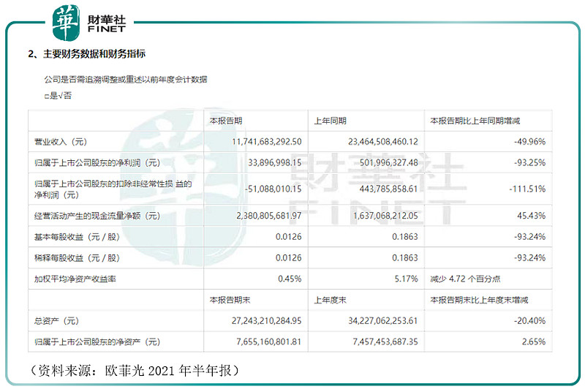Select value 33,896,998.15
The width and height of the screenshot is (585, 392).
click(275, 163)
